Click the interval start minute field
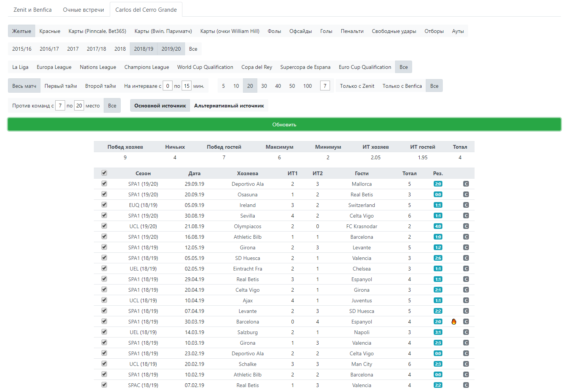The height and width of the screenshot is (392, 565). point(168,86)
